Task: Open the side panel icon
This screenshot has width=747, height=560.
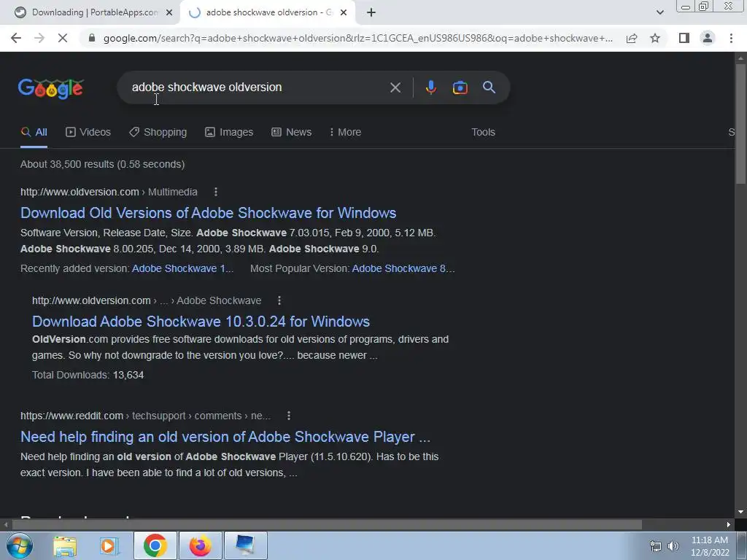Action: click(684, 38)
